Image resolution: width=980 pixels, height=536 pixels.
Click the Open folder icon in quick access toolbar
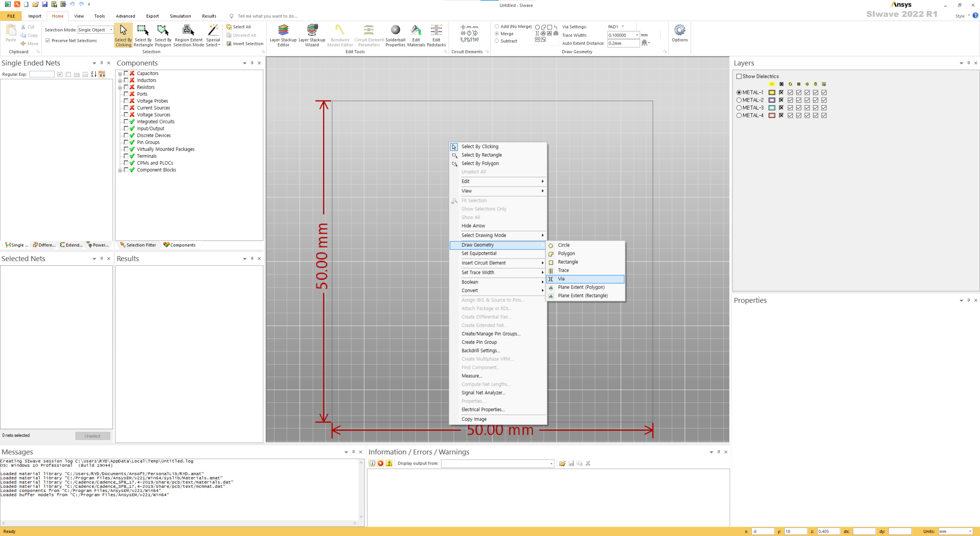pyautogui.click(x=35, y=4)
